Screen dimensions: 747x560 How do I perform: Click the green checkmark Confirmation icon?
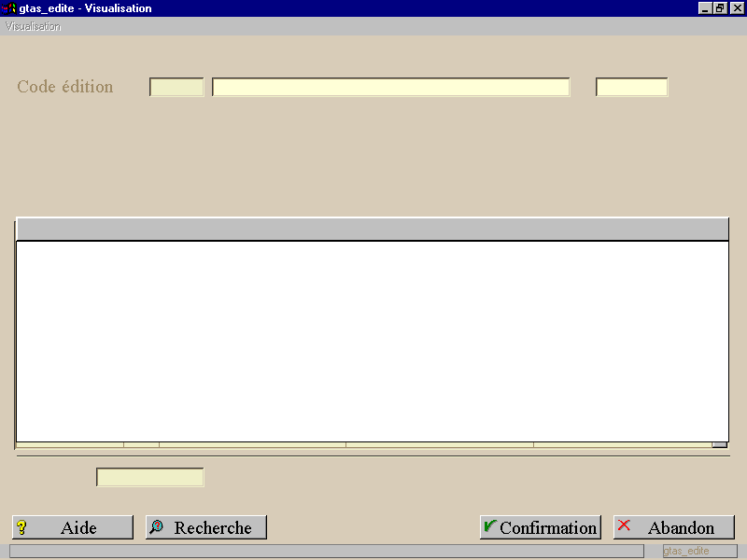tap(489, 525)
